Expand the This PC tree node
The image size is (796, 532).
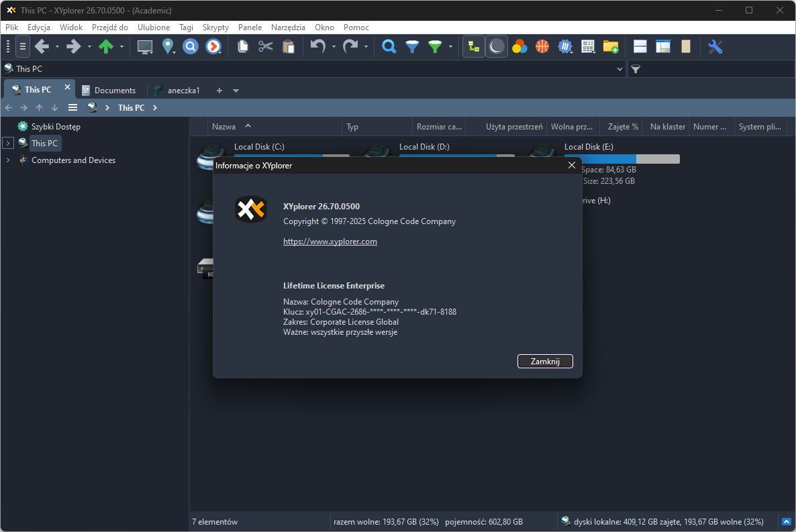tap(8, 143)
